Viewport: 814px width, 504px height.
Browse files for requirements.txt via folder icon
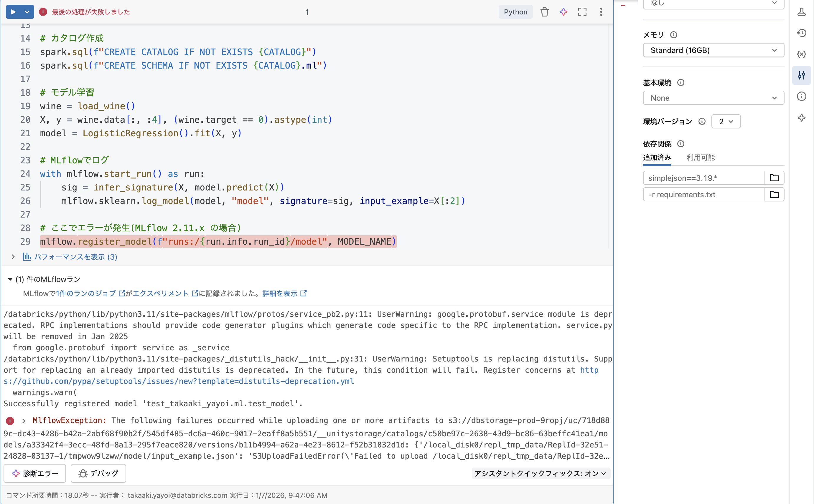774,194
